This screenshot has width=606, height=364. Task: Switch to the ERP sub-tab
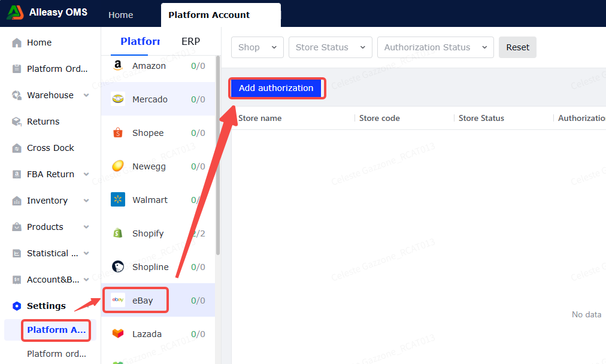click(190, 41)
